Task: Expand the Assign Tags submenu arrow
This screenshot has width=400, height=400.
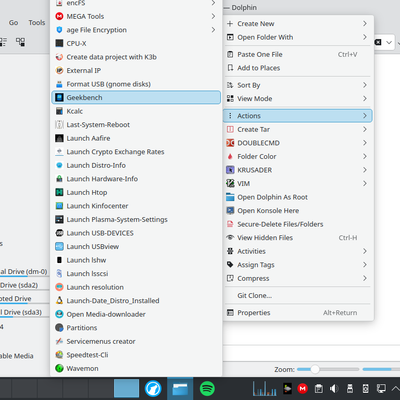Action: tap(365, 265)
